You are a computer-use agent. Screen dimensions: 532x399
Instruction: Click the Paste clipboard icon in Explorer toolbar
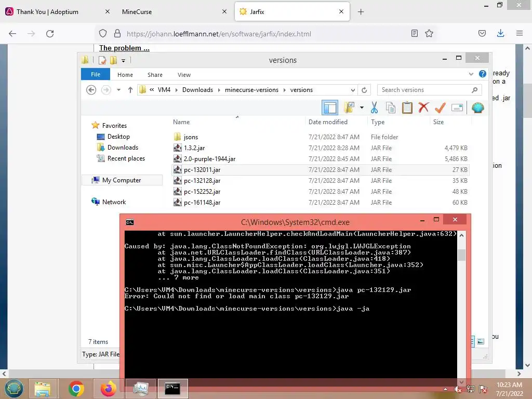(407, 108)
